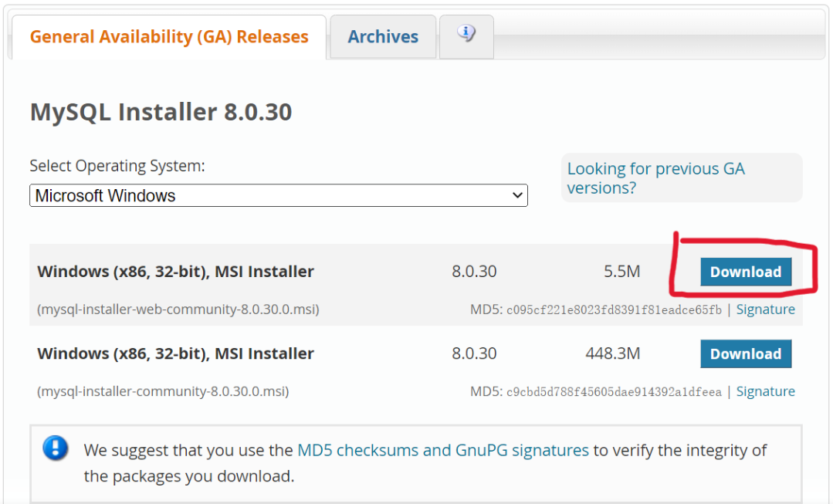Open the 'Looking for previous GA versions?' link

pyautogui.click(x=655, y=178)
